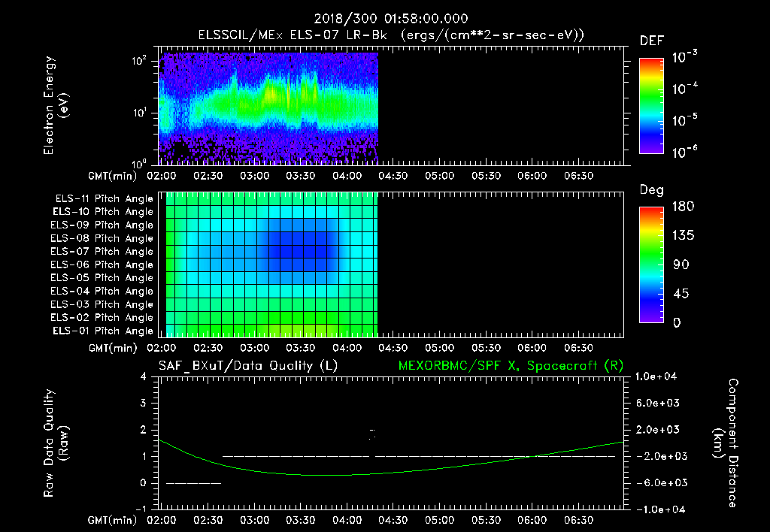Click the Raw Data Quality (Raw) axis label
Viewport: 770px width, 532px height.
click(56, 443)
